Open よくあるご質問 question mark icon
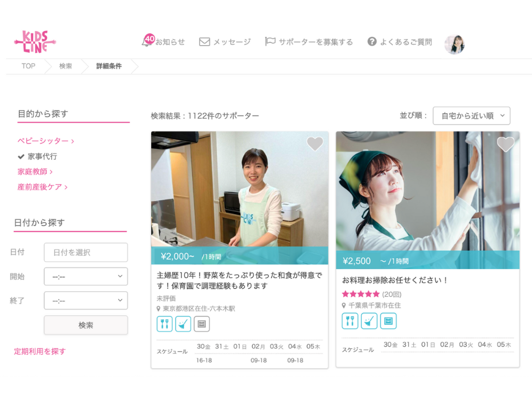The width and height of the screenshot is (532, 399). 372,41
